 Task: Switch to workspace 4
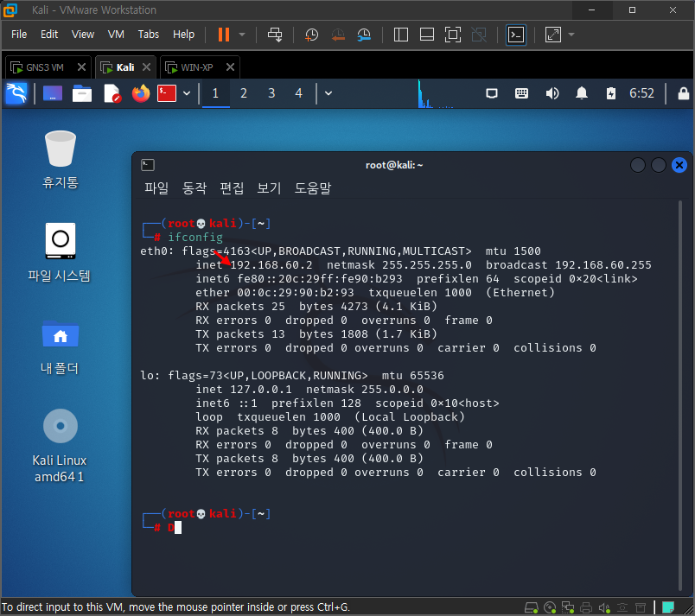coord(299,93)
